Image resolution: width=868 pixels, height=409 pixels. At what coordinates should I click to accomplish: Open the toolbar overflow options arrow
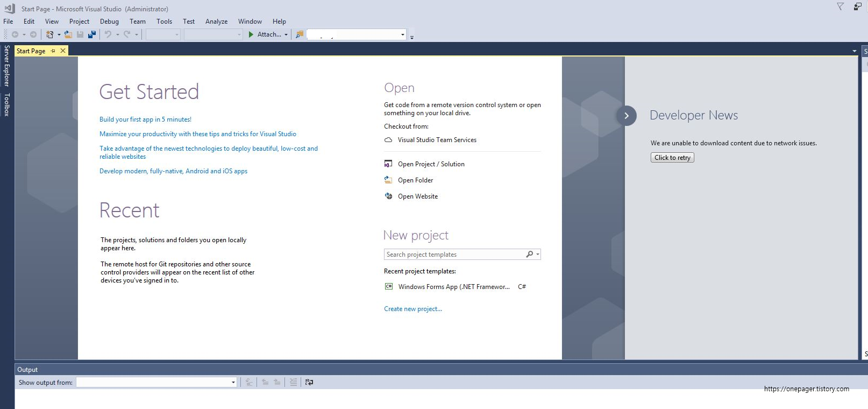412,37
